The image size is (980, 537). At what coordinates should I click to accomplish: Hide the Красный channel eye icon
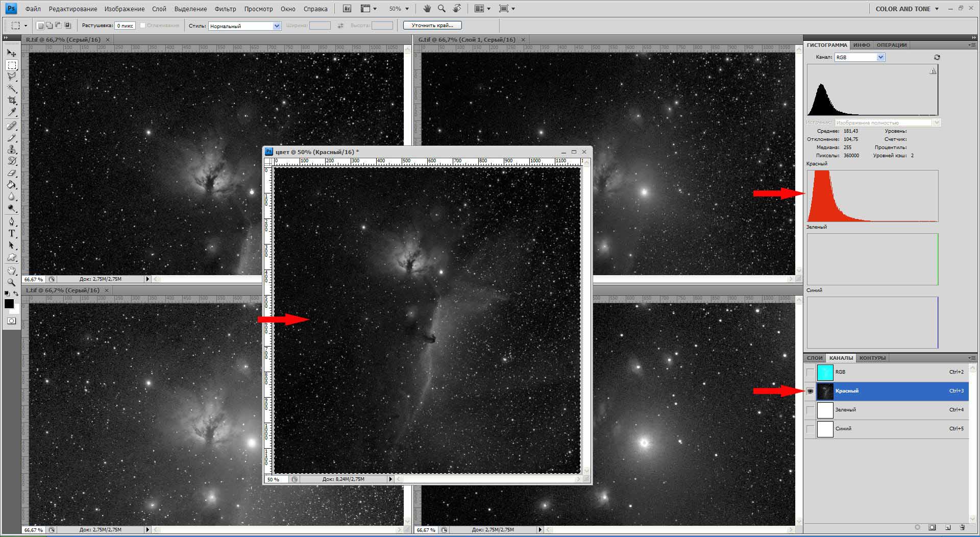tap(810, 391)
